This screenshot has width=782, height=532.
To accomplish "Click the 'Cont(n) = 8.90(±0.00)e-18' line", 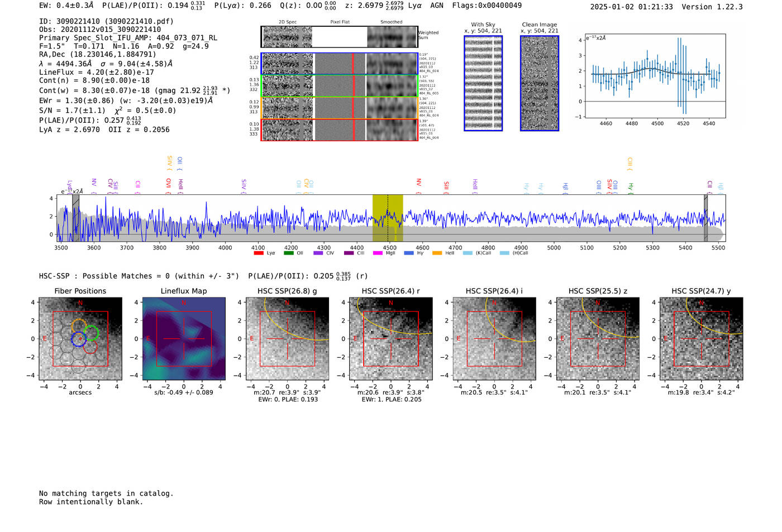I will 94,80.
